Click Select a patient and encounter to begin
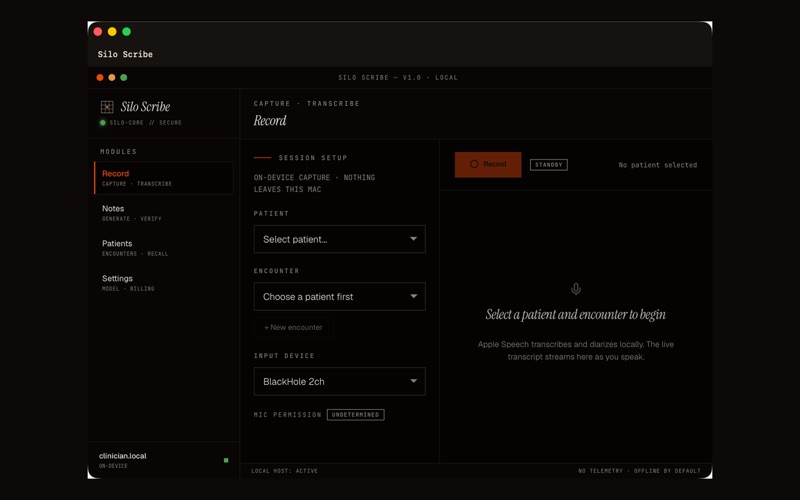800x500 pixels. click(576, 314)
